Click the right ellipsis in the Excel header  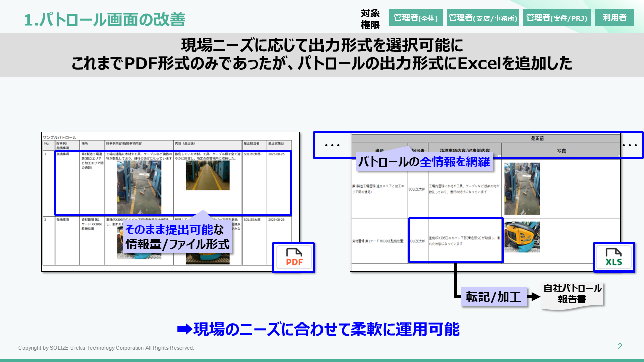630,145
